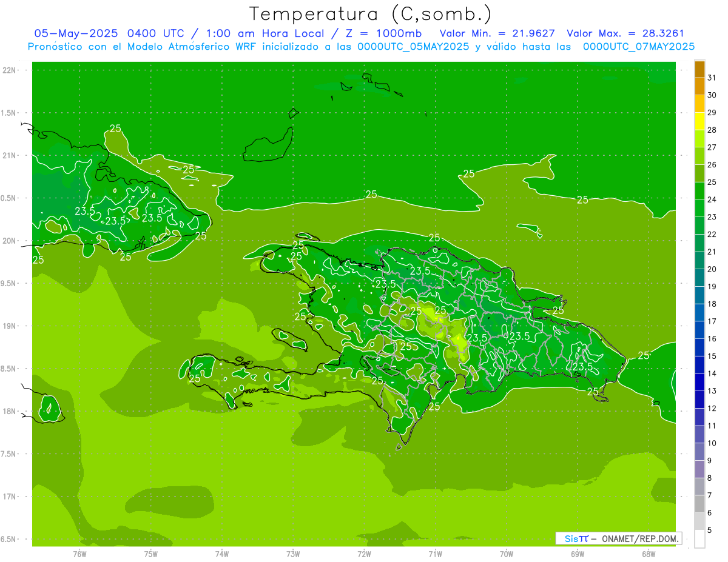The height and width of the screenshot is (562, 728).
Task: Click the latitude axis label '18N'
Action: (x=9, y=411)
